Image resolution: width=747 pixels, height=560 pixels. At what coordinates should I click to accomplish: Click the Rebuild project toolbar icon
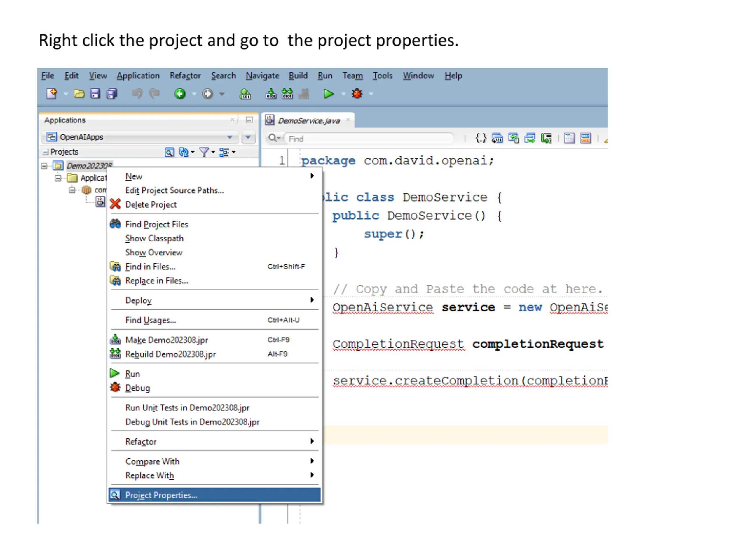pos(287,94)
